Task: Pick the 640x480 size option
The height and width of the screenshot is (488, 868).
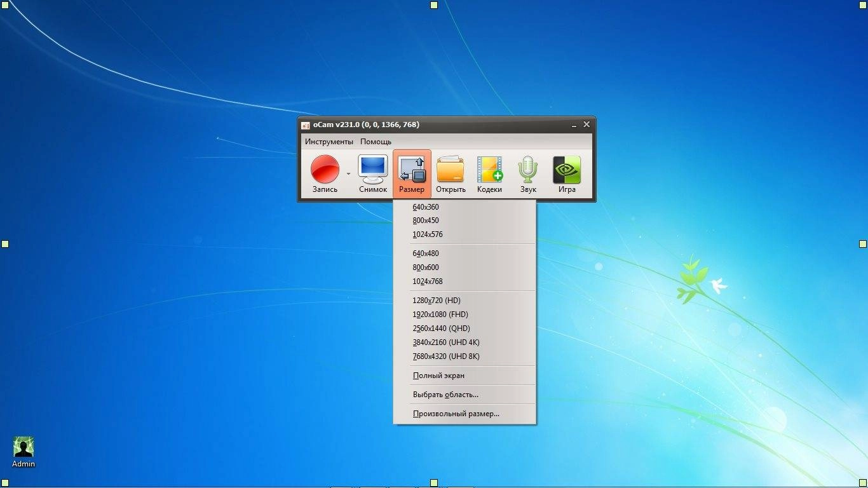Action: tap(465, 254)
